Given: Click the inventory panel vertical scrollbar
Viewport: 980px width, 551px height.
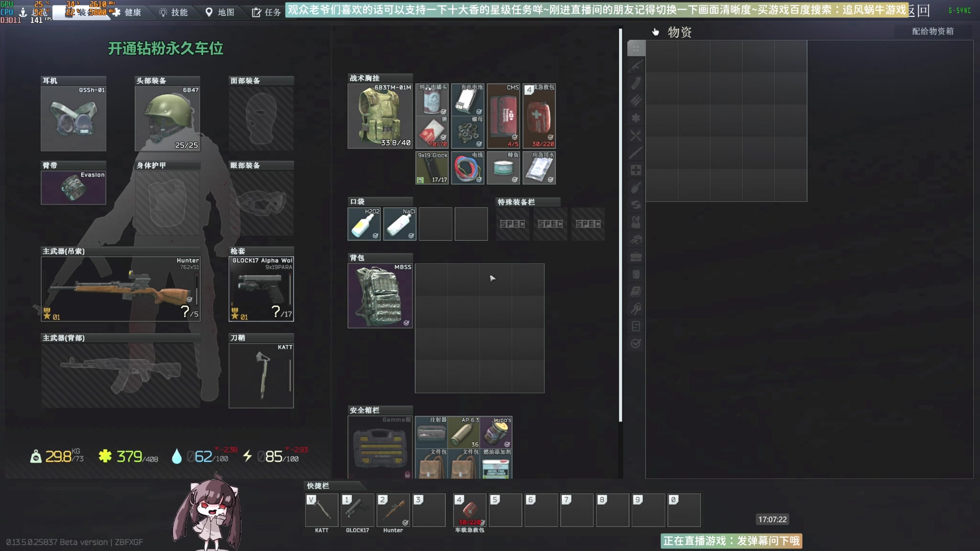Looking at the screenshot, I should (x=621, y=224).
